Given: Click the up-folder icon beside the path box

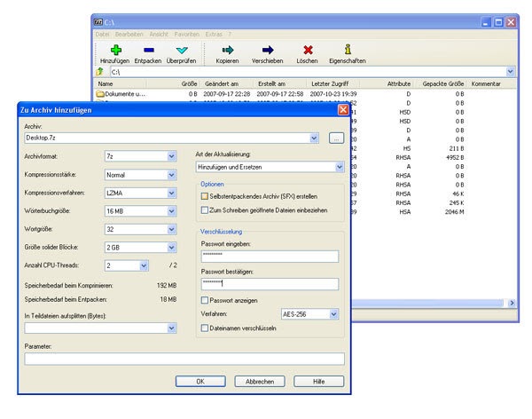Looking at the screenshot, I should (x=100, y=72).
